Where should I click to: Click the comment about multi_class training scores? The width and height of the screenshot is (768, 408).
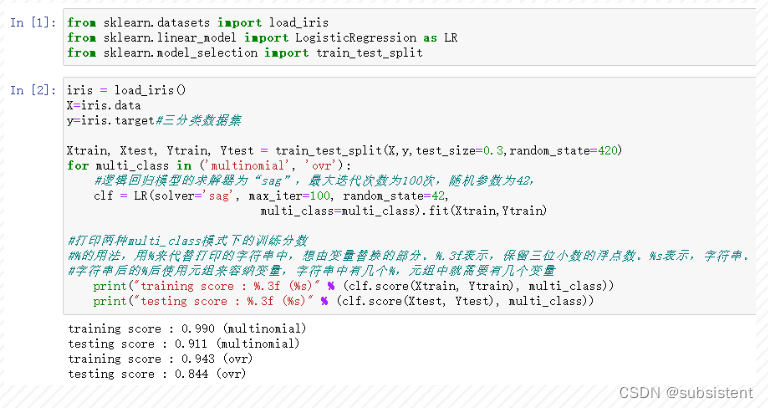pyautogui.click(x=188, y=241)
